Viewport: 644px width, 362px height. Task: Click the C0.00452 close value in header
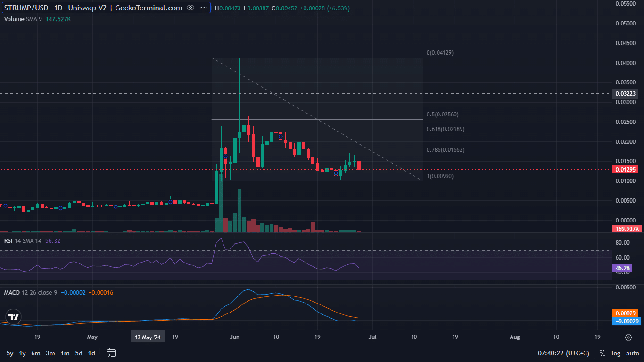284,8
